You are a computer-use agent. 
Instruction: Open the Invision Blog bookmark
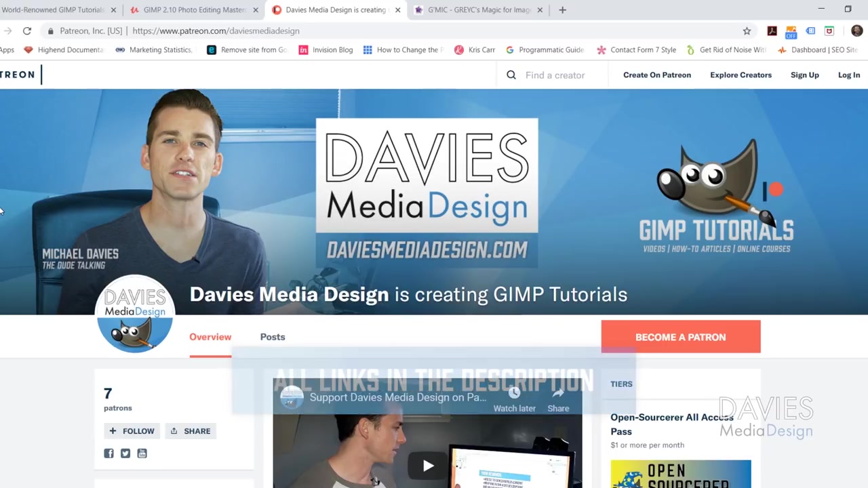325,49
